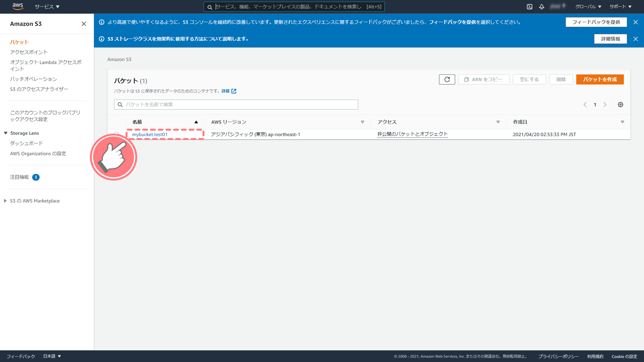This screenshot has width=644, height=362.
Task: Click the バケットを作成 button
Action: click(x=600, y=79)
